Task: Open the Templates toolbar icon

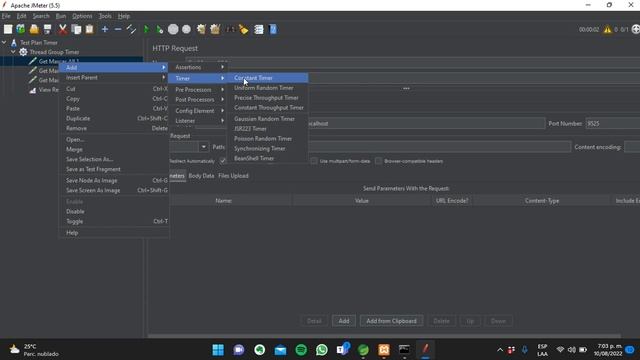Action: 20,29
